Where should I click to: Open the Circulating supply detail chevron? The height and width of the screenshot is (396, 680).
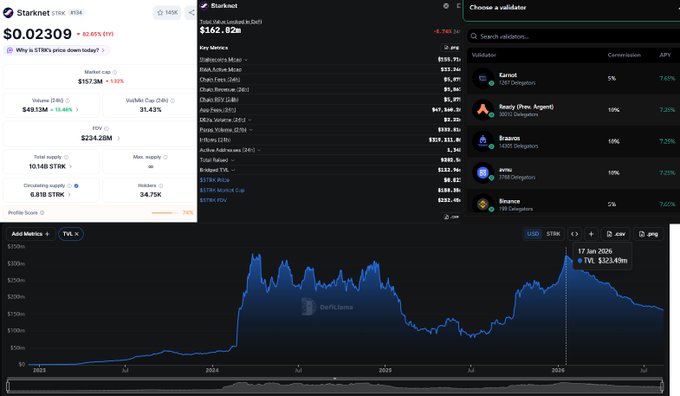[x=69, y=195]
